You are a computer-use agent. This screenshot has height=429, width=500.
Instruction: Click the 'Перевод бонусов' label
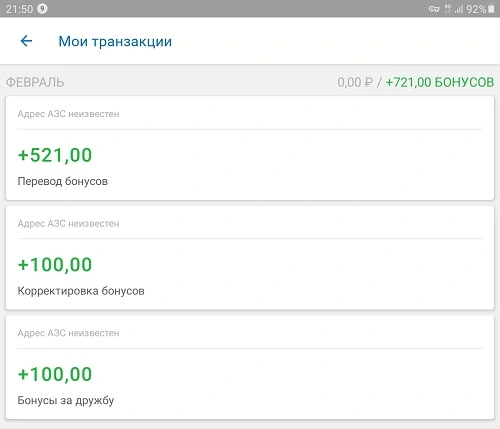63,181
